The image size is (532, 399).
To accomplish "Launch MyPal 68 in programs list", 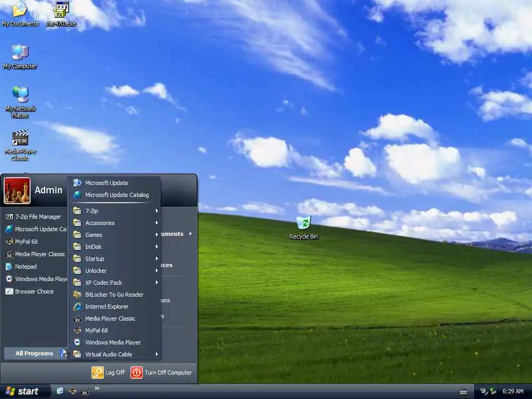I will tap(115, 330).
